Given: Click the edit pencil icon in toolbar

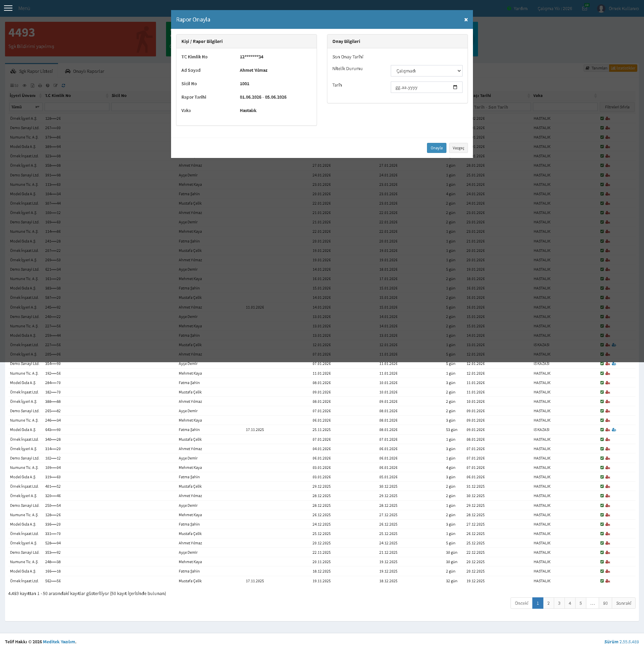Looking at the screenshot, I should [x=56, y=86].
